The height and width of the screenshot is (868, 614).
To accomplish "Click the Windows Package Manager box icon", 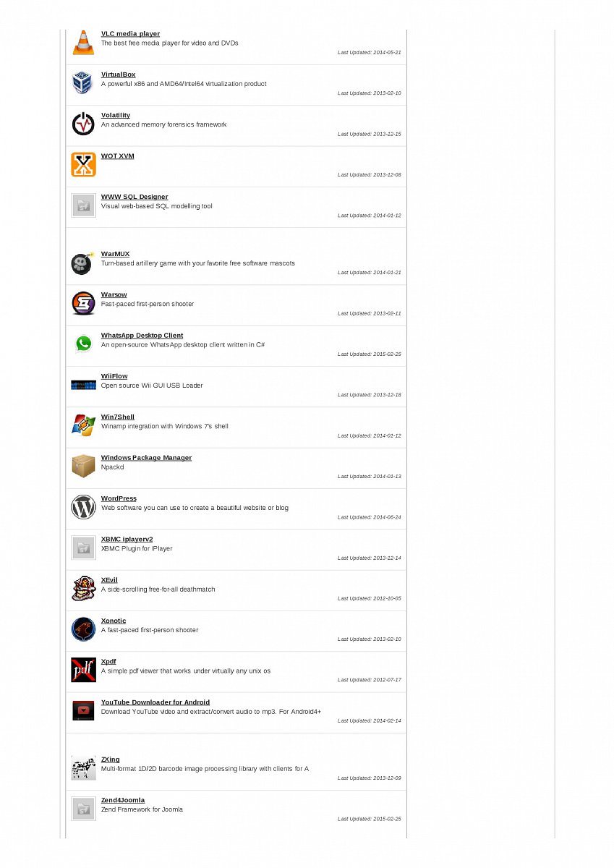I will coord(83,467).
